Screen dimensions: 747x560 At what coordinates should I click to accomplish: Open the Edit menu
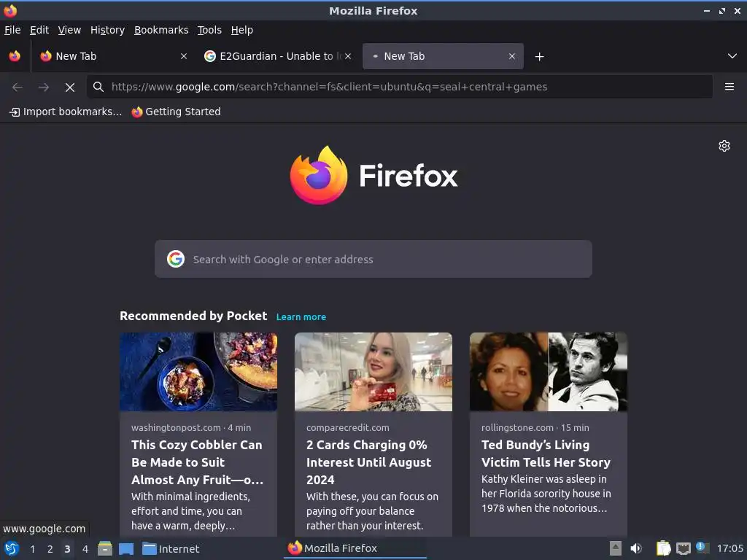39,30
